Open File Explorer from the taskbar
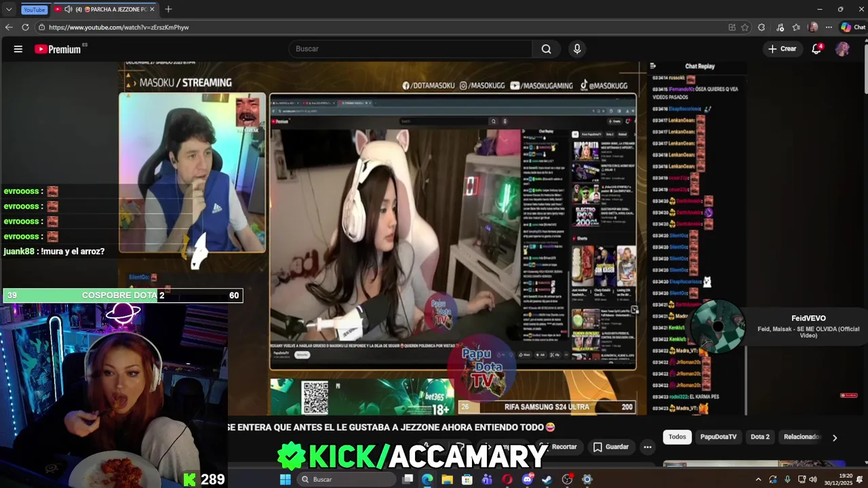The height and width of the screenshot is (488, 868). click(x=448, y=479)
